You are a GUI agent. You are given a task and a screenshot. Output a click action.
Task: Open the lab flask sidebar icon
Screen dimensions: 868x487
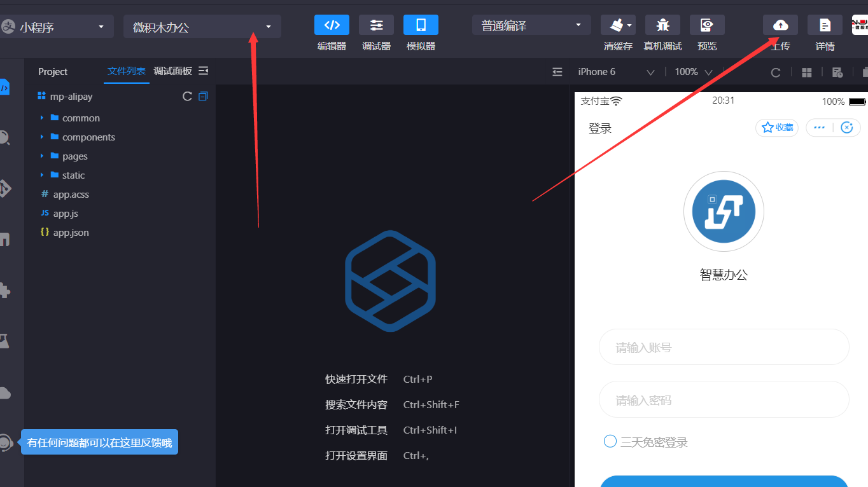click(x=4, y=341)
